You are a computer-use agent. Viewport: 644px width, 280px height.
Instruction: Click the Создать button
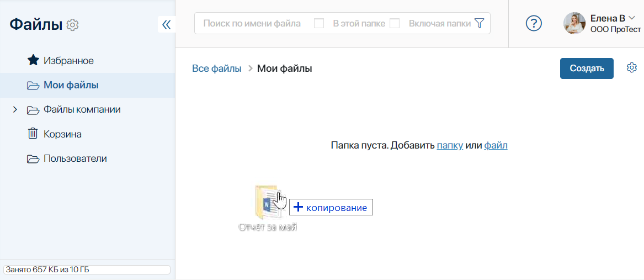coord(587,68)
